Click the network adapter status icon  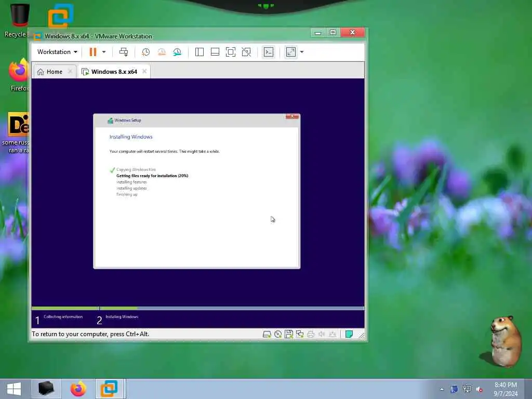point(300,334)
